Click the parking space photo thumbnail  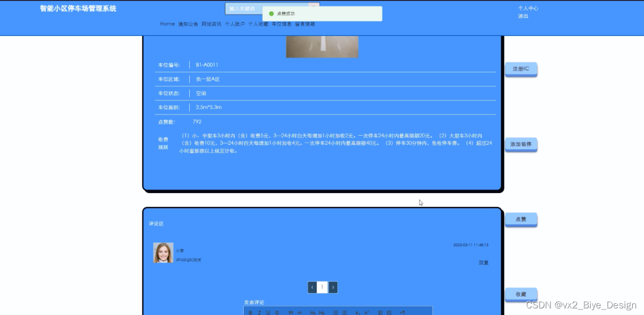tap(322, 47)
